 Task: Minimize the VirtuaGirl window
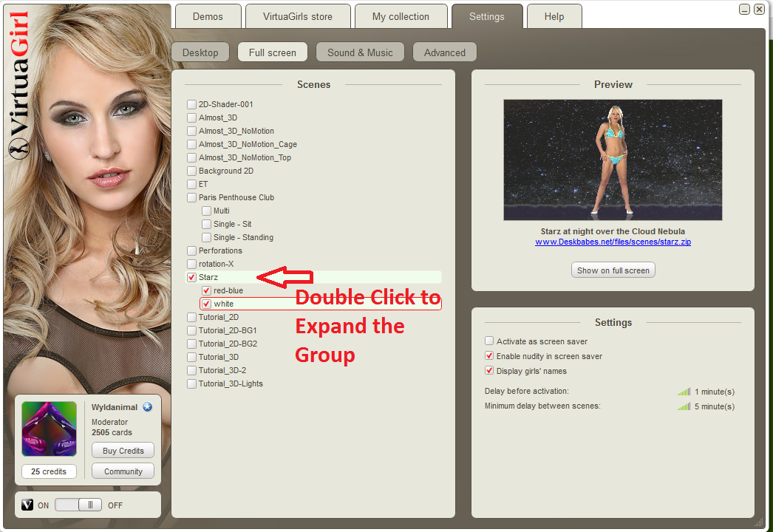[744, 10]
